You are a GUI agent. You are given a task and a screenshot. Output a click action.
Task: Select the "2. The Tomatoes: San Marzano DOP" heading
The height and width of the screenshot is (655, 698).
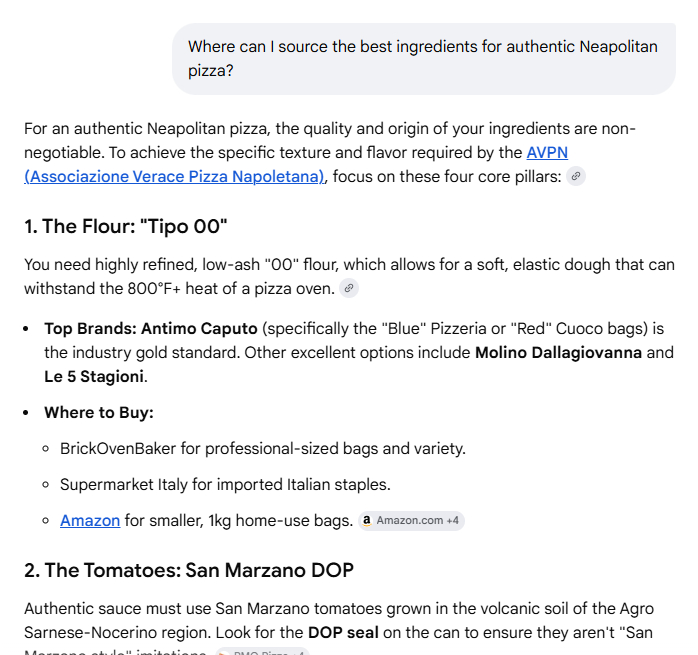point(189,571)
